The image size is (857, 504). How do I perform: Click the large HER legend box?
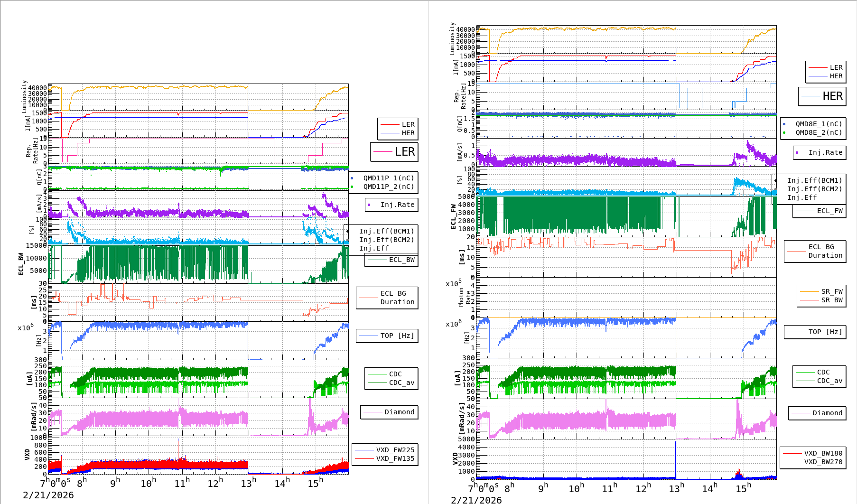(822, 96)
